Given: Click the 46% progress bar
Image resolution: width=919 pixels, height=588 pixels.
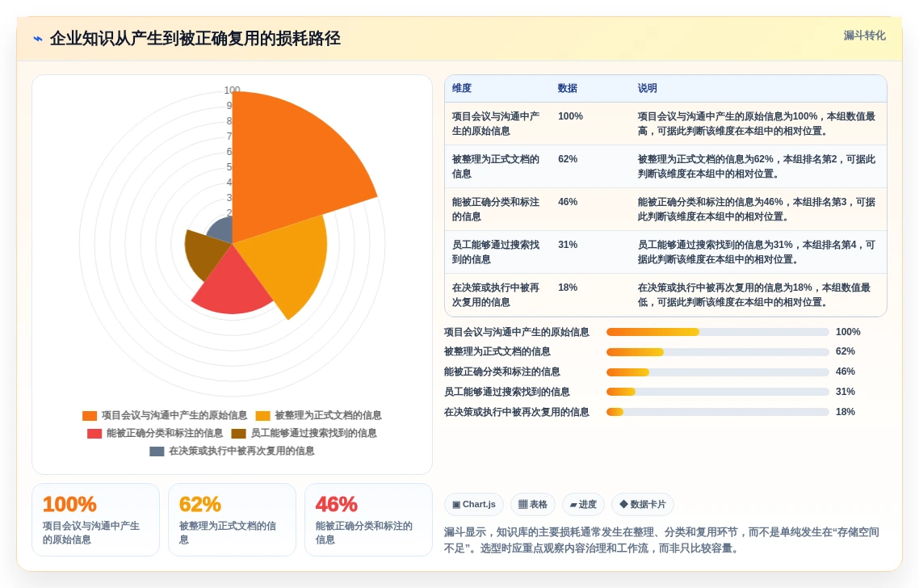Looking at the screenshot, I should [x=717, y=372].
